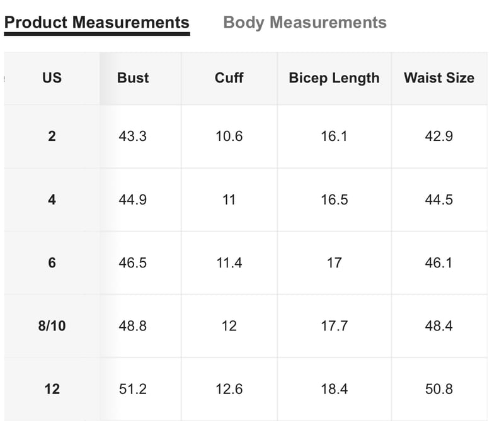Click the Bicep Length column header

[335, 77]
